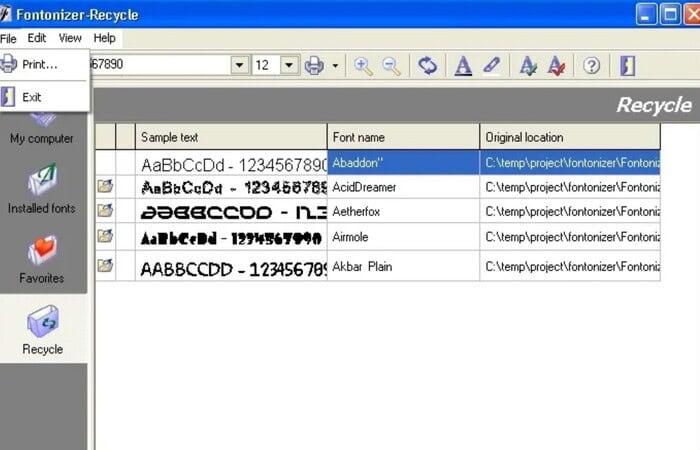Click the Exit door icon in menu
This screenshot has height=450, width=700.
8,96
